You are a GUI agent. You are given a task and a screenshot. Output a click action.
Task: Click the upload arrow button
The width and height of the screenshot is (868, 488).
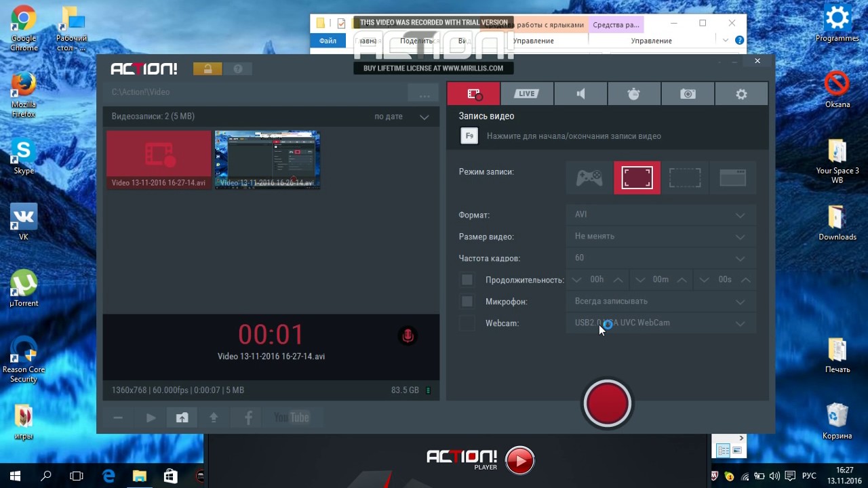[214, 418]
